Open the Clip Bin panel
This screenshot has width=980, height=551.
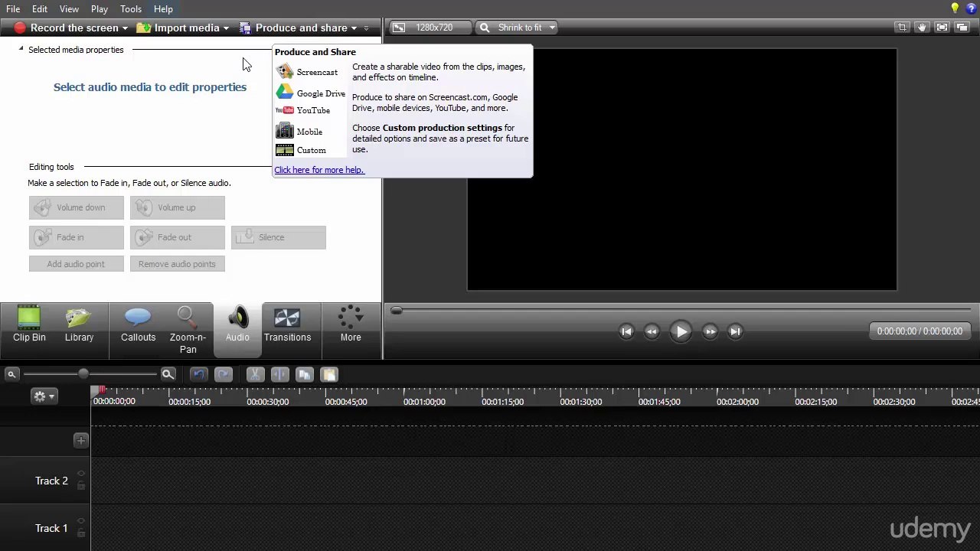pos(29,324)
